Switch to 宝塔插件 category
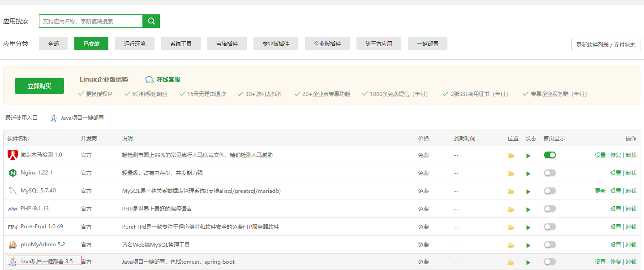Image resolution: width=644 pixels, height=270 pixels. click(227, 44)
